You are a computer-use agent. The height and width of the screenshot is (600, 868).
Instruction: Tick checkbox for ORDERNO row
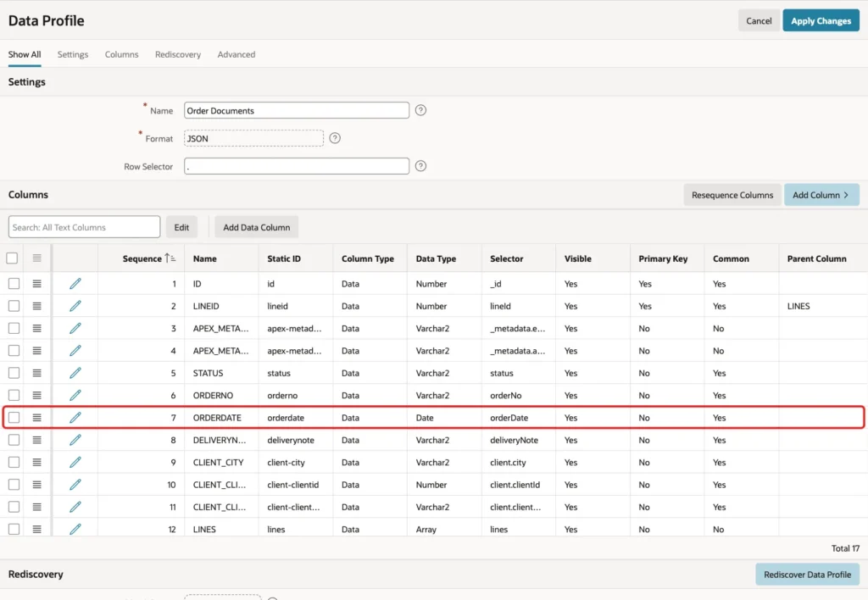14,395
